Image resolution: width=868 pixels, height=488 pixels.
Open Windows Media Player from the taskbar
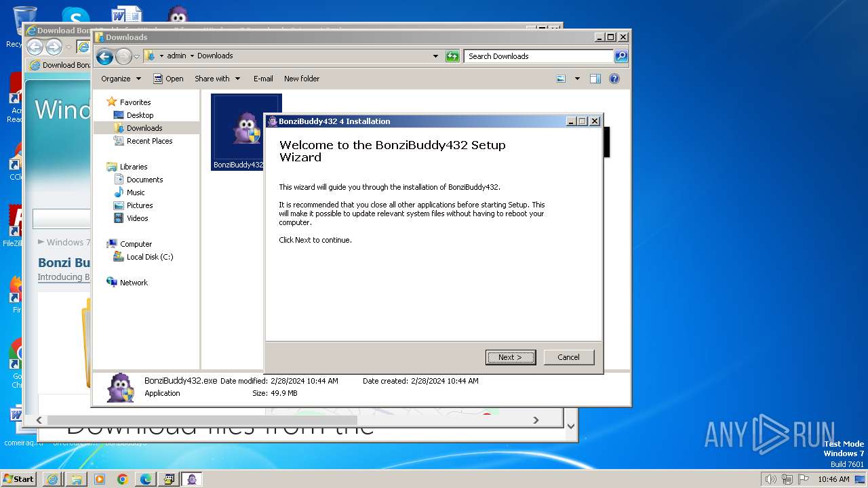coord(99,479)
